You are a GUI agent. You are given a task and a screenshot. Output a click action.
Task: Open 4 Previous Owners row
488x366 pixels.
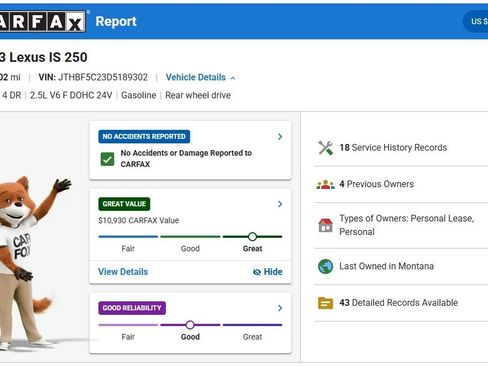pos(401,184)
